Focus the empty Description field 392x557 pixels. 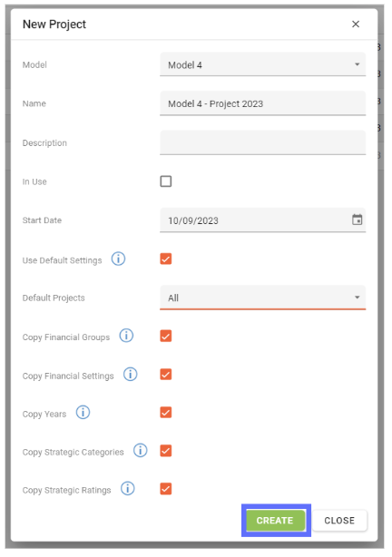coord(262,142)
